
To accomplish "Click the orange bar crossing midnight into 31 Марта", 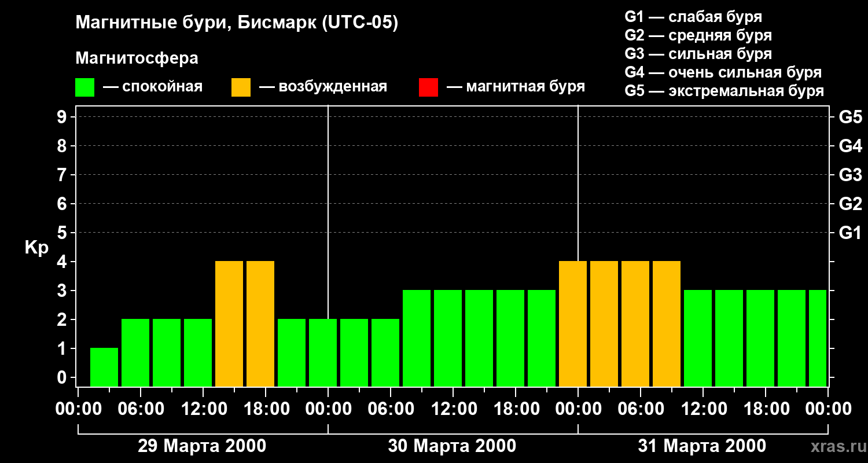I will point(573,324).
